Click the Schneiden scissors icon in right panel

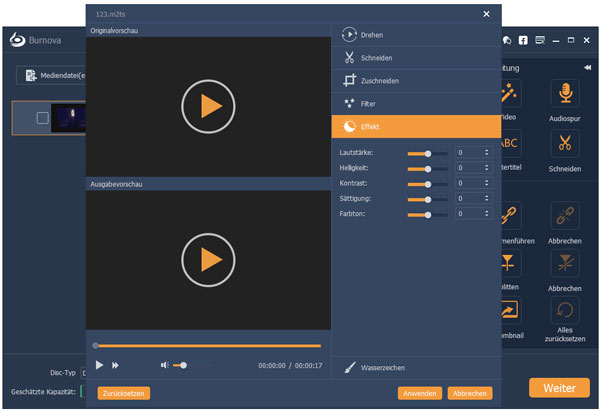click(x=565, y=145)
